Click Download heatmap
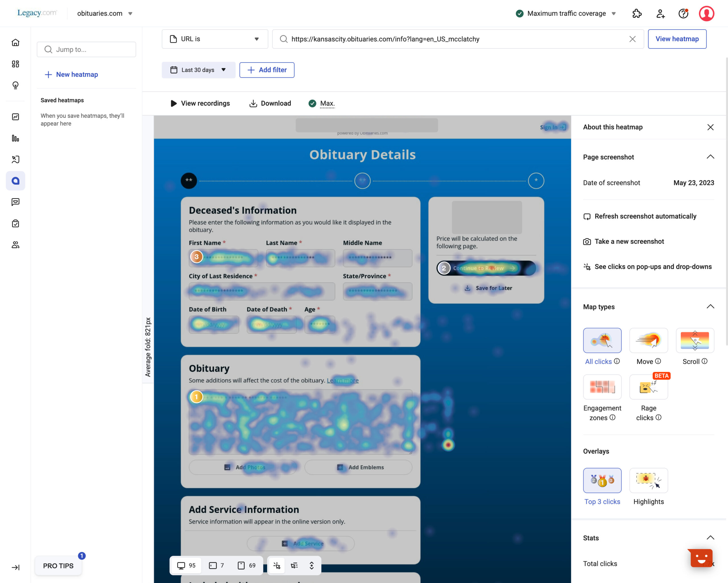The image size is (728, 583). (x=270, y=103)
